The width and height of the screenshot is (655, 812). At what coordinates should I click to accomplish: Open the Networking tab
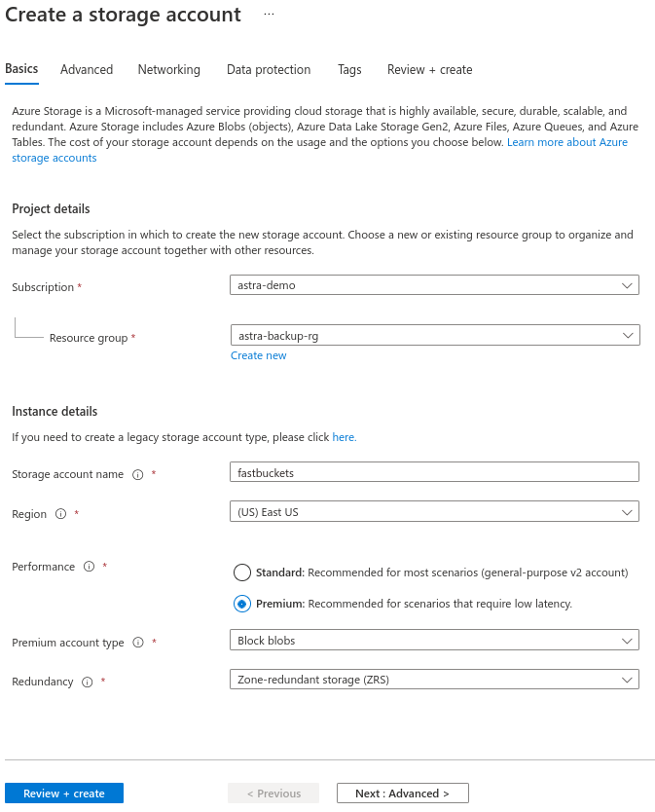click(x=168, y=69)
